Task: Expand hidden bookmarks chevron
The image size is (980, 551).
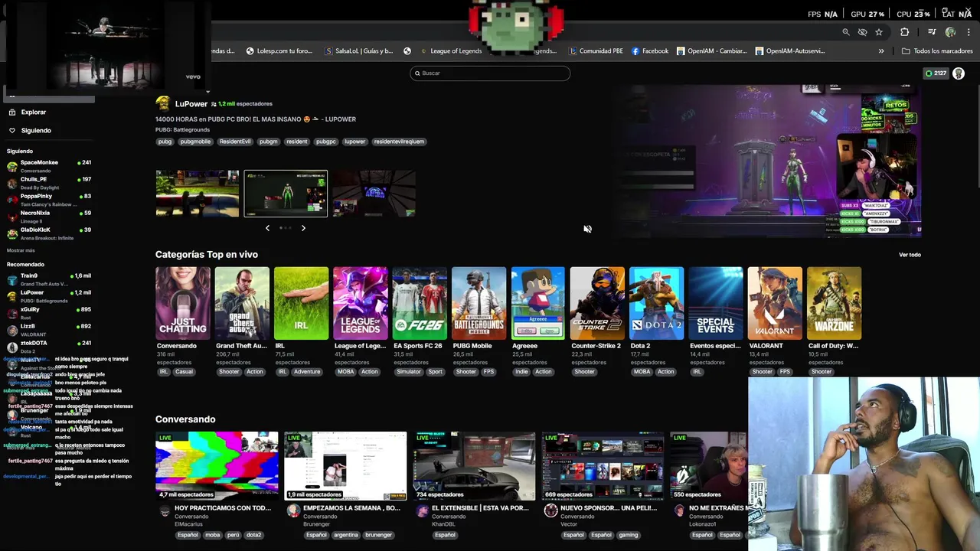Action: 881,51
